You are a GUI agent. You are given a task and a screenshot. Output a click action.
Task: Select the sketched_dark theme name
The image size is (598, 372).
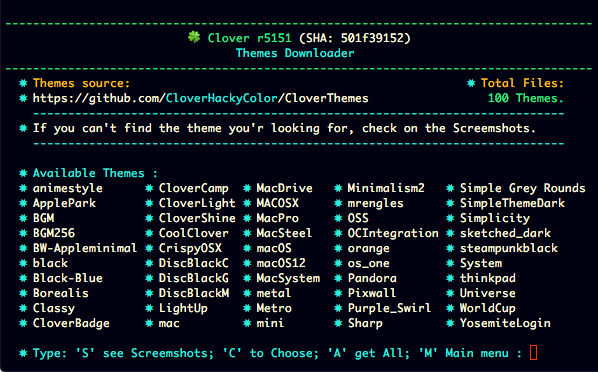tap(505, 233)
